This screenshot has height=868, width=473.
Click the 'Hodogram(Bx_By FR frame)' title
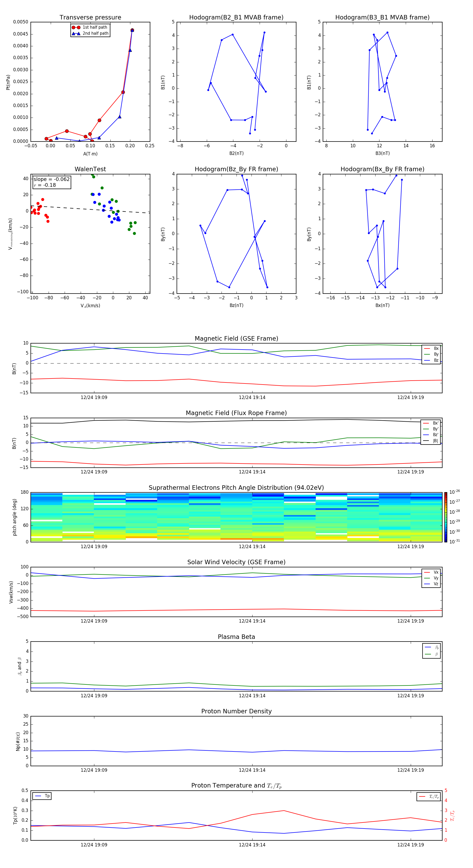pos(382,169)
